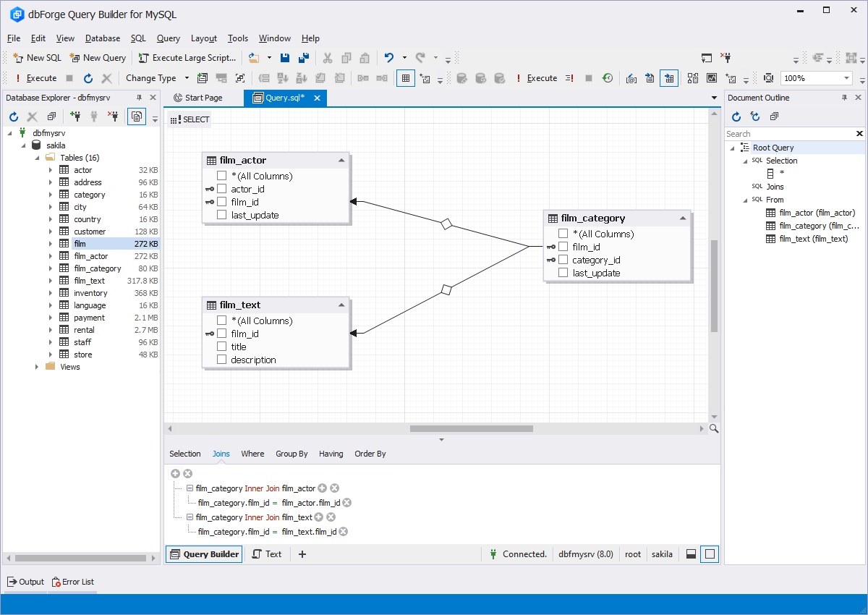Viewport: 868px width, 615px height.
Task: Switch to the Text view button
Action: click(266, 553)
